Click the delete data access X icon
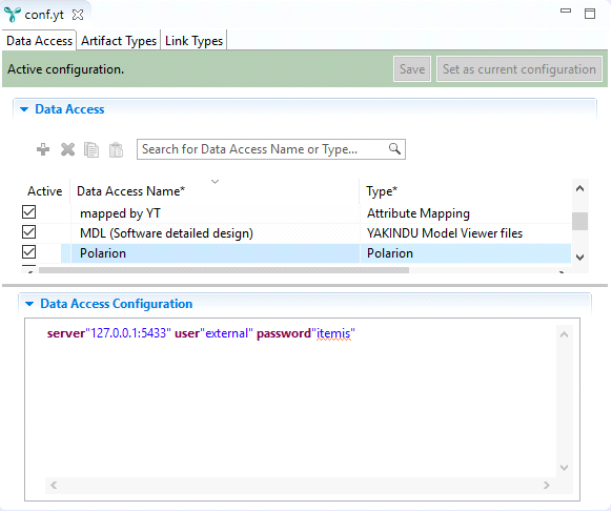This screenshot has height=511, width=611. 68,150
